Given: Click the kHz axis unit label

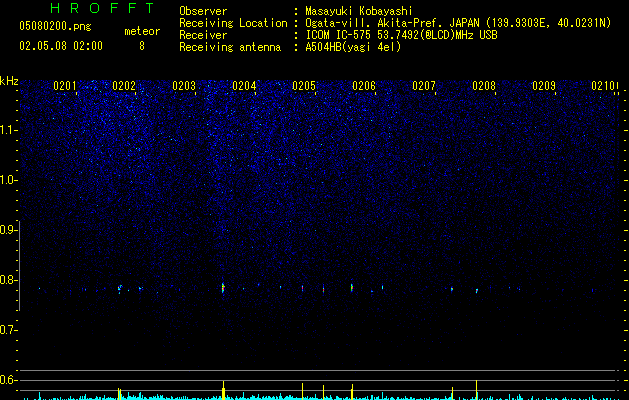Looking at the screenshot, I should (x=9, y=81).
